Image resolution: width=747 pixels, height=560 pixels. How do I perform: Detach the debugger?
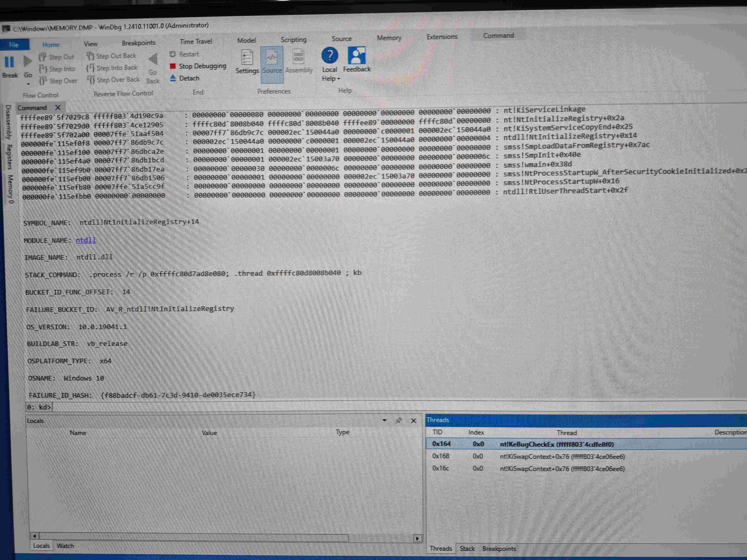tap(184, 78)
